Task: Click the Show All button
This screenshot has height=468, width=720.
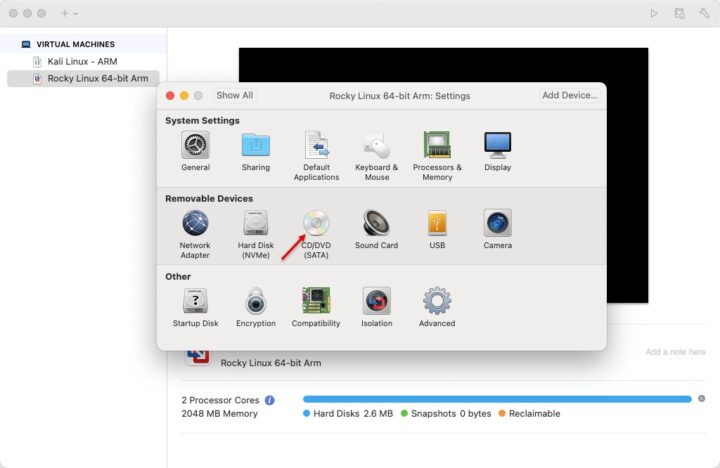Action: pos(235,95)
